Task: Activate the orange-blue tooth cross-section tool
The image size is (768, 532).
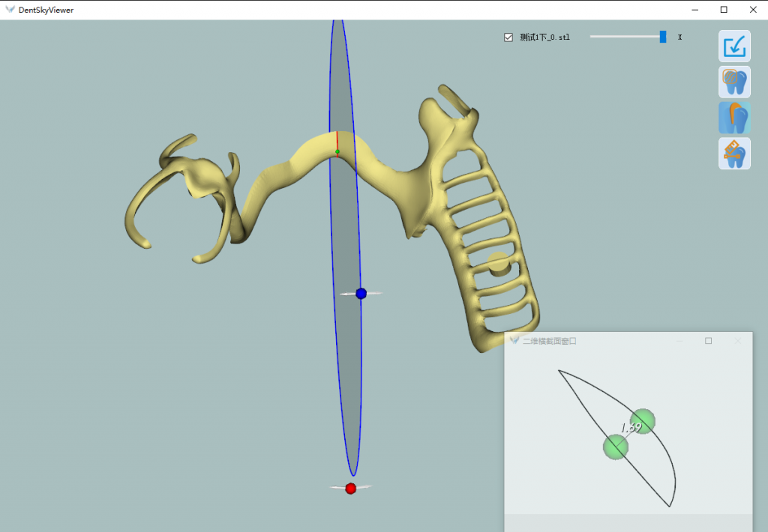Action: pos(734,118)
